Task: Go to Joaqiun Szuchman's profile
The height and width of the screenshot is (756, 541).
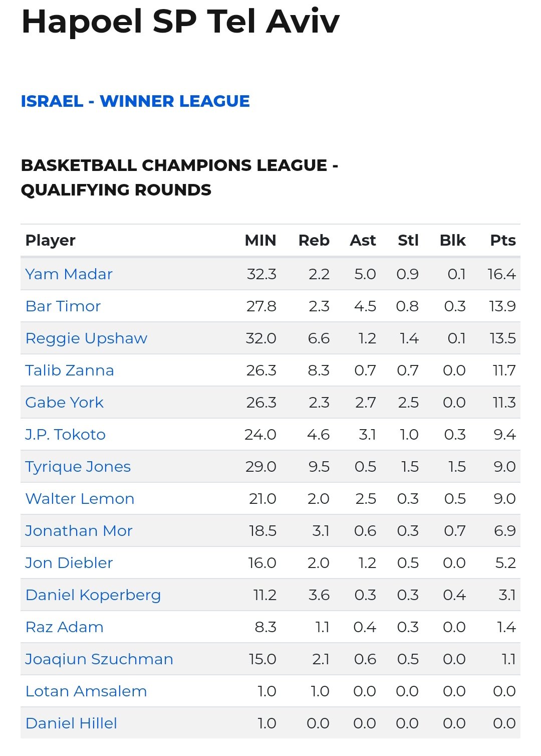Action: pos(99,659)
